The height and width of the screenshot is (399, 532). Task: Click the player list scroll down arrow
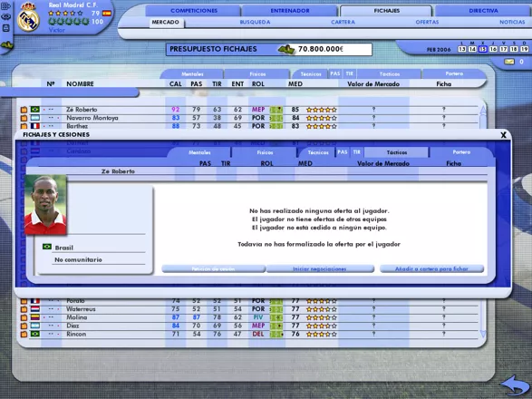(482, 335)
